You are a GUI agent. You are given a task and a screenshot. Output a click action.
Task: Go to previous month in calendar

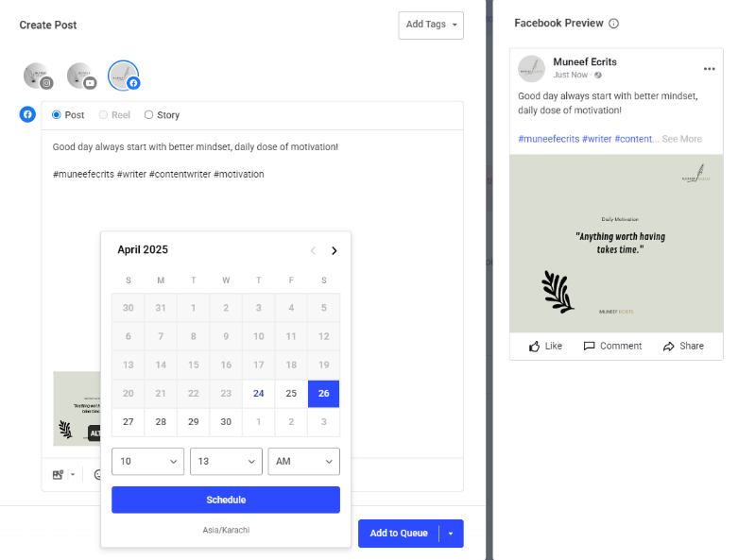click(313, 250)
